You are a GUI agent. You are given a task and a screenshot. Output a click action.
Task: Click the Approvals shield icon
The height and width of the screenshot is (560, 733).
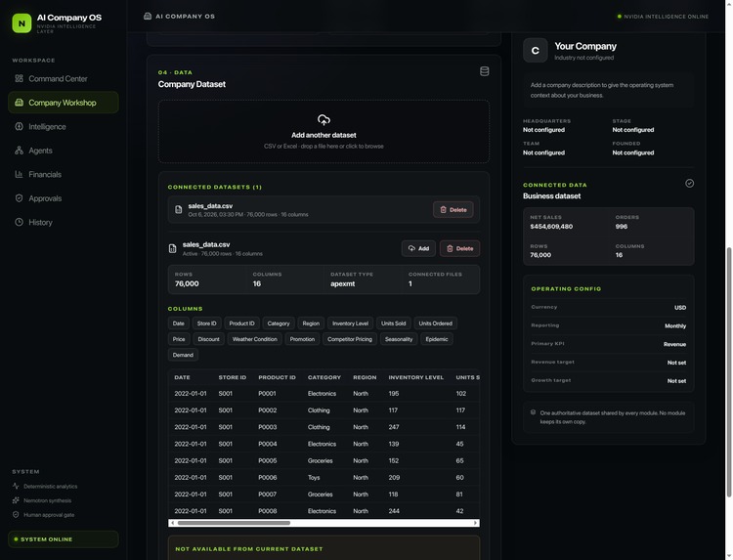click(19, 198)
